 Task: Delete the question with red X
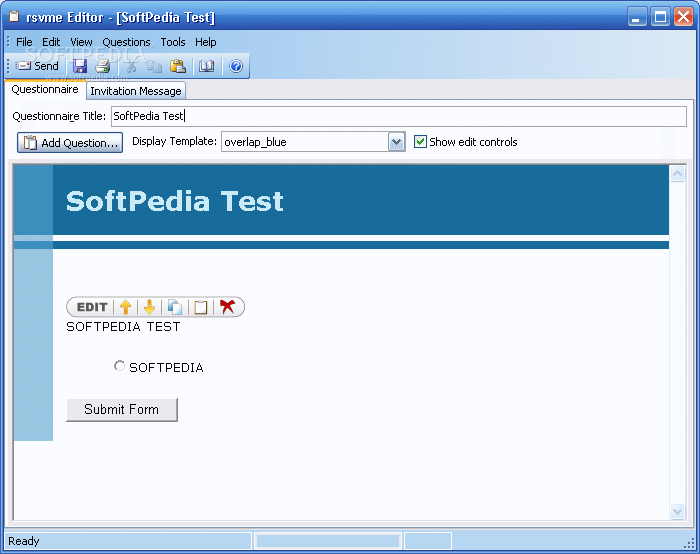pos(227,307)
